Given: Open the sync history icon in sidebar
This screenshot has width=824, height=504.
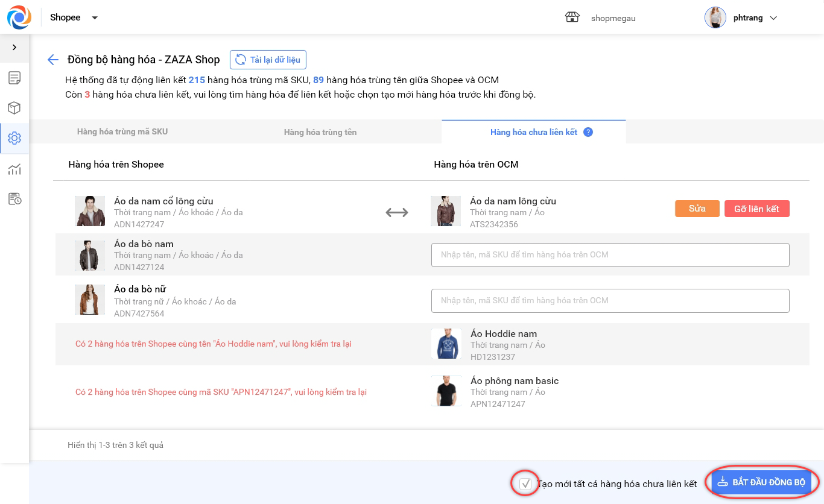Looking at the screenshot, I should [14, 199].
